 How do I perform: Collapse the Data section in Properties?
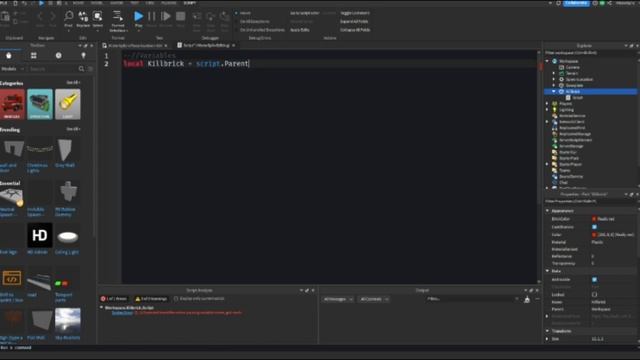547,271
